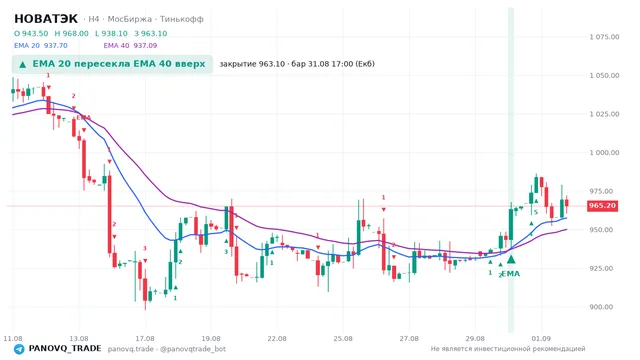Click the low value L 938.10
640x360 pixels.
(x=111, y=33)
